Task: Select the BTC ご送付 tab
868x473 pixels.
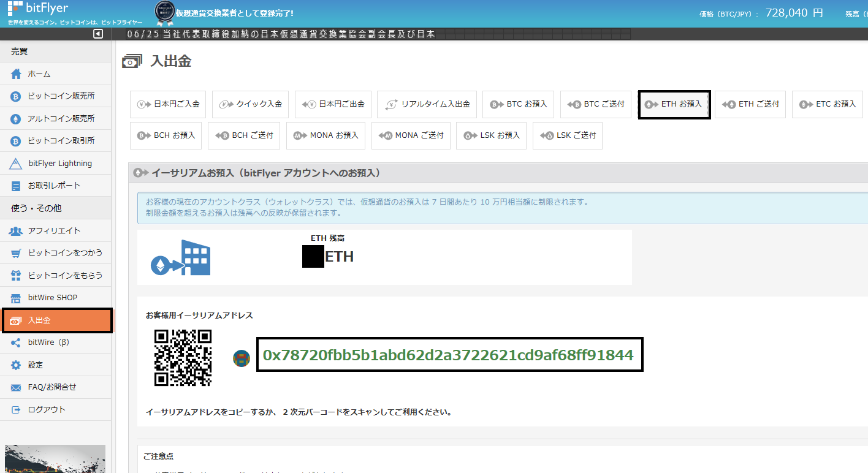Action: click(596, 104)
